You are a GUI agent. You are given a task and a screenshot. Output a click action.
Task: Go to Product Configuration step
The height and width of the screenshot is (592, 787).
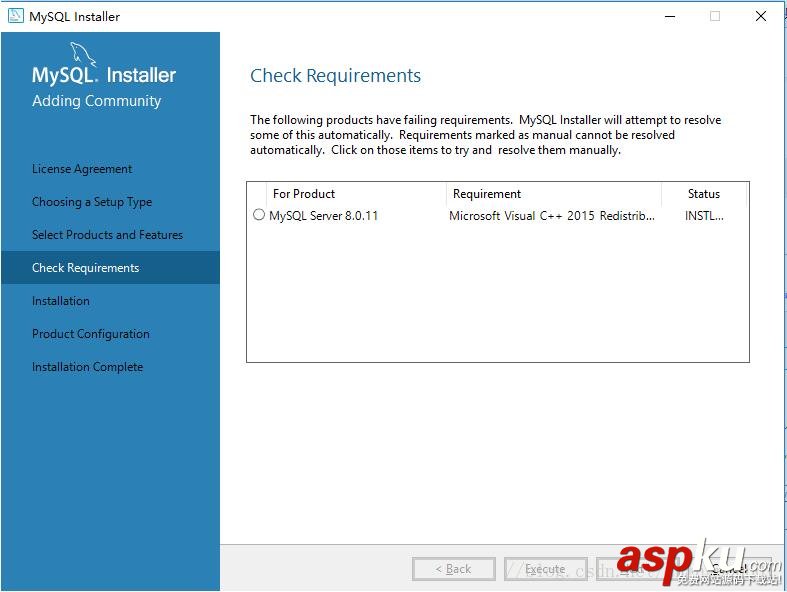tap(91, 334)
